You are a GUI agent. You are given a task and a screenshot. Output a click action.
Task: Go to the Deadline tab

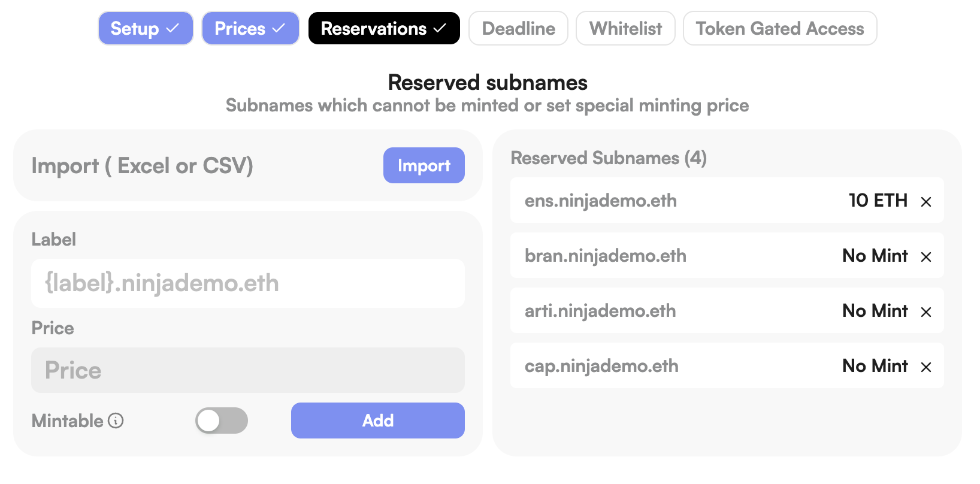[518, 29]
